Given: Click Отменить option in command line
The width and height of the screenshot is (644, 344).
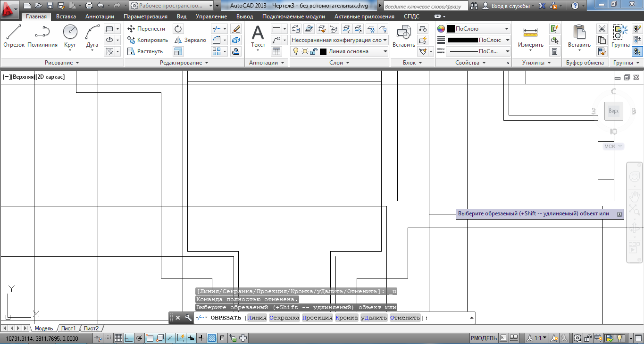Looking at the screenshot, I should (405, 318).
